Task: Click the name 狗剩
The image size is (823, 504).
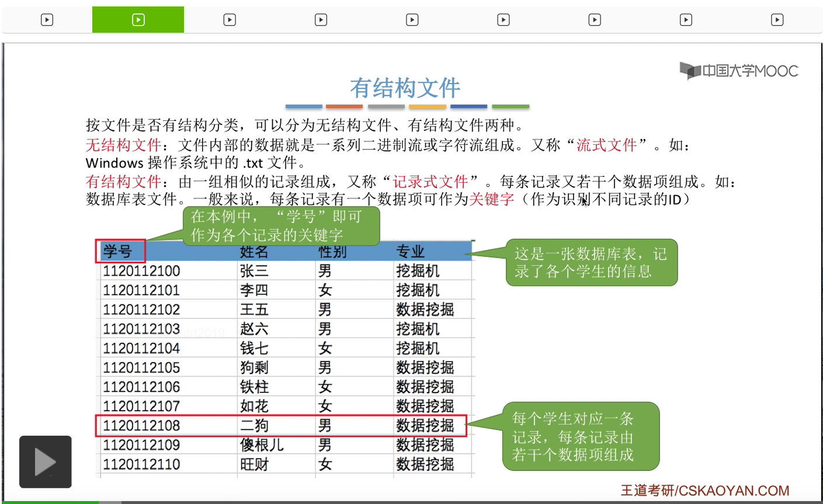Action: coord(254,367)
